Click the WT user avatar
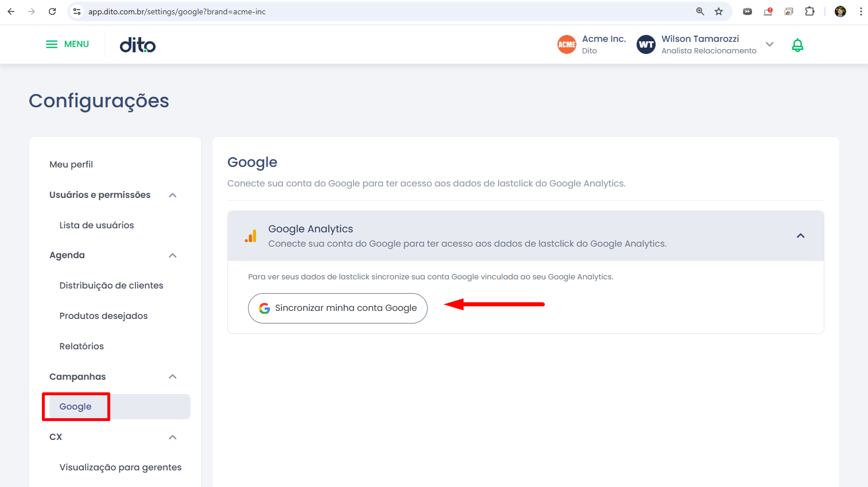The height and width of the screenshot is (487, 868). [646, 45]
